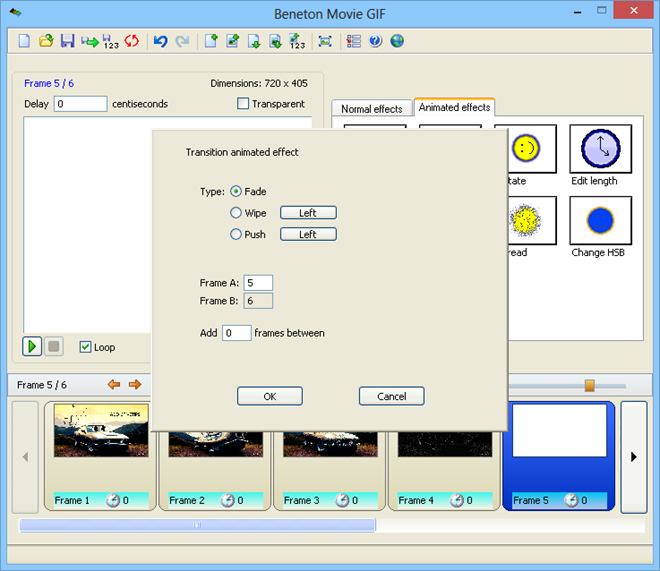Change Wipe direction via its Left button

pos(308,213)
